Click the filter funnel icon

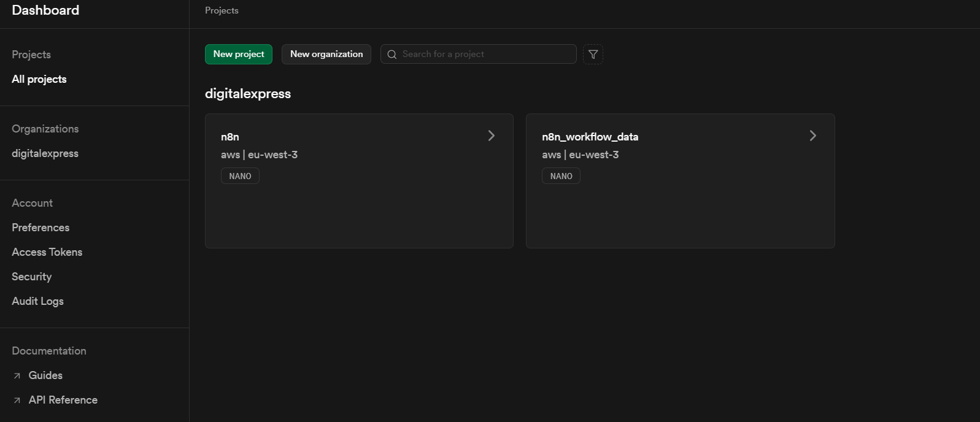[x=593, y=55]
